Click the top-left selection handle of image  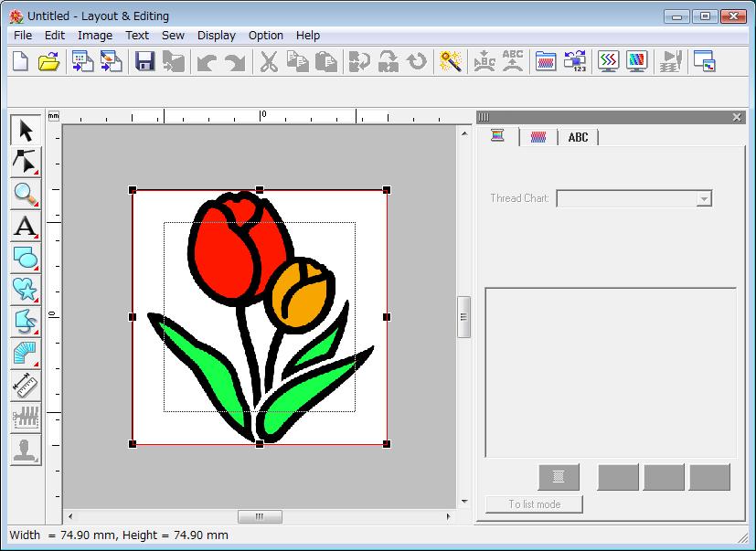point(133,190)
